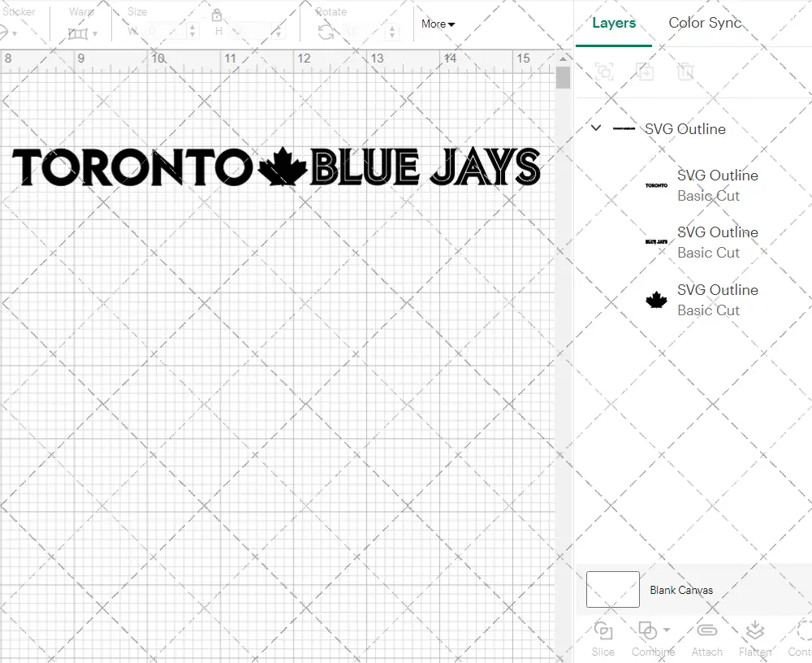Click the Slice tool icon
812x663 pixels.
603,631
